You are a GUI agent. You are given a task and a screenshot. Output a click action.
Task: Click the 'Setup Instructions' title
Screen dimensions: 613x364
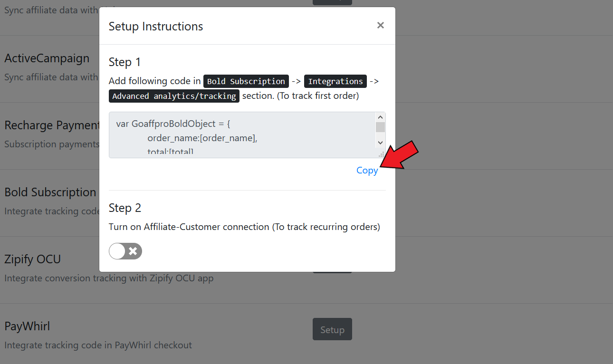[156, 26]
